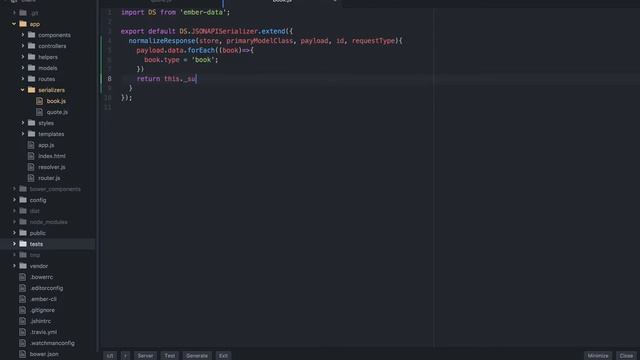Collapse the serializers folder chevron
This screenshot has height=360, width=640.
tap(23, 90)
